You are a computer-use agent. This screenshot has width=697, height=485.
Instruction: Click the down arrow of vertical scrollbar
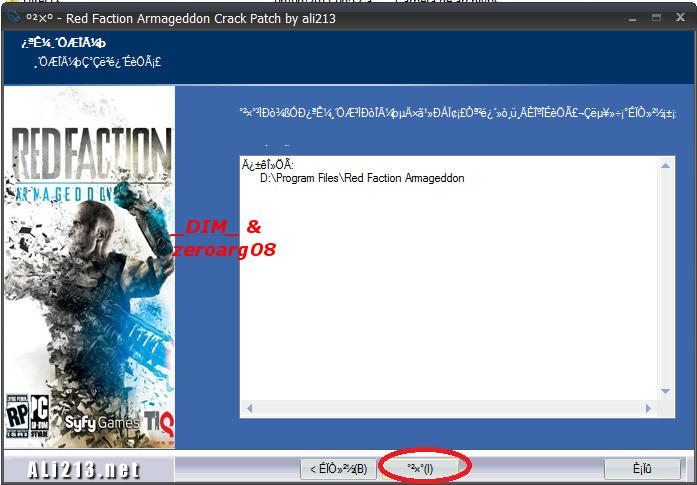click(x=665, y=391)
